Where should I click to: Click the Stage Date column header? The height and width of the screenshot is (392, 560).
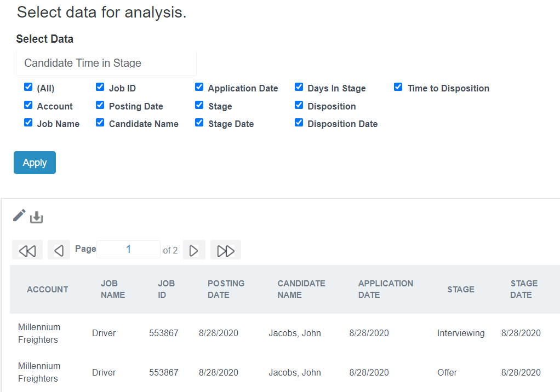point(524,289)
